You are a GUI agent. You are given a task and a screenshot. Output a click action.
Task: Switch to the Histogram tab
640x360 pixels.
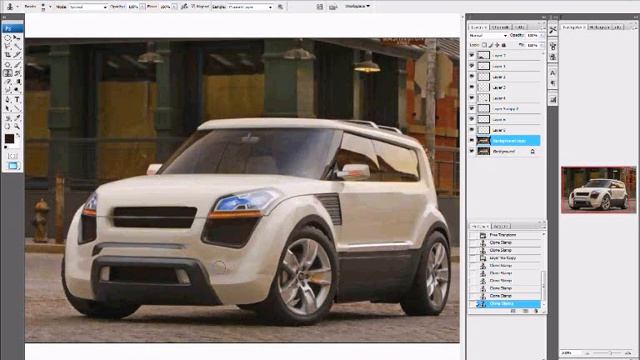(x=599, y=27)
